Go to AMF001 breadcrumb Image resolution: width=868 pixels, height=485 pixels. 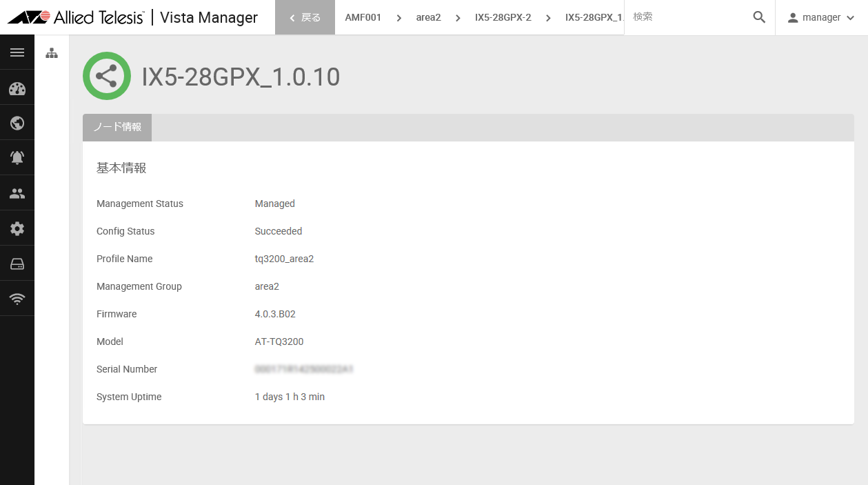(363, 17)
